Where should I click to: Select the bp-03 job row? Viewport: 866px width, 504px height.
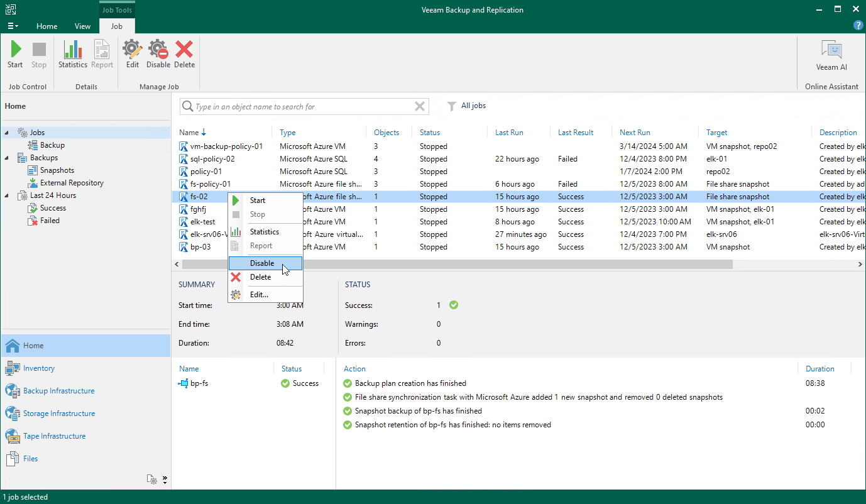pyautogui.click(x=518, y=247)
